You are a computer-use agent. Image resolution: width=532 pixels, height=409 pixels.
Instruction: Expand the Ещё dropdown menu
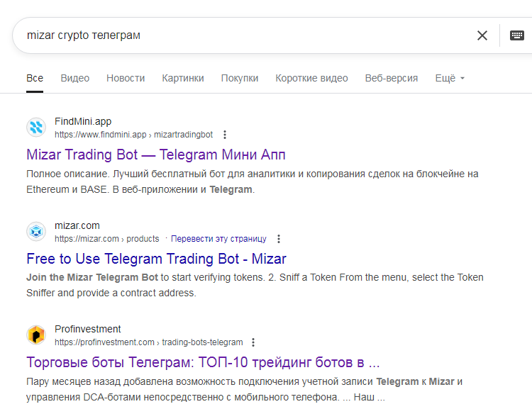pyautogui.click(x=450, y=78)
